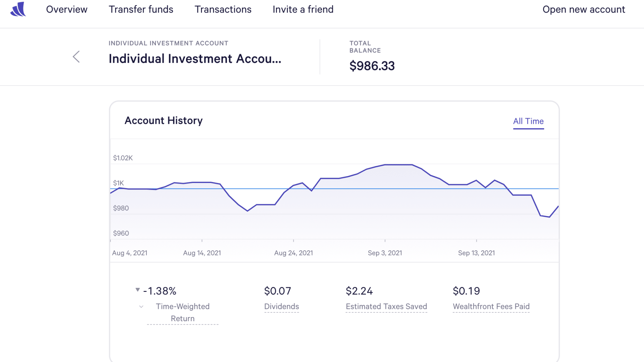Click the Individual Investment Account title
644x362 pixels.
195,59
